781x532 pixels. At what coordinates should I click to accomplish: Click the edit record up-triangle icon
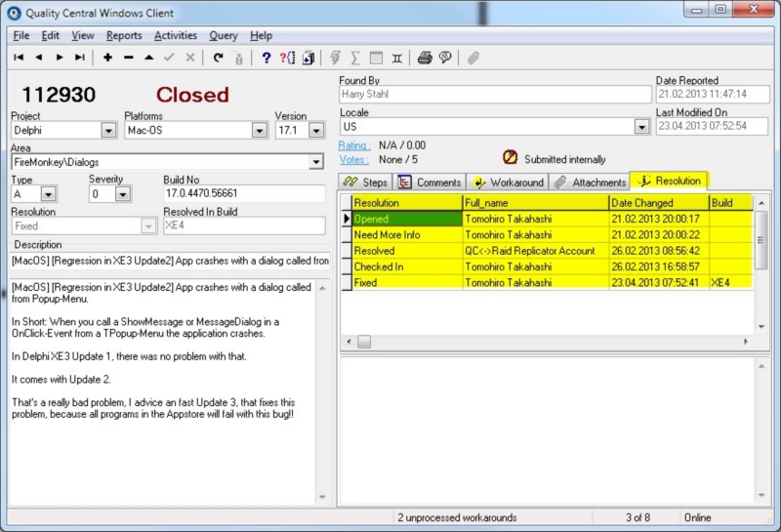point(149,58)
